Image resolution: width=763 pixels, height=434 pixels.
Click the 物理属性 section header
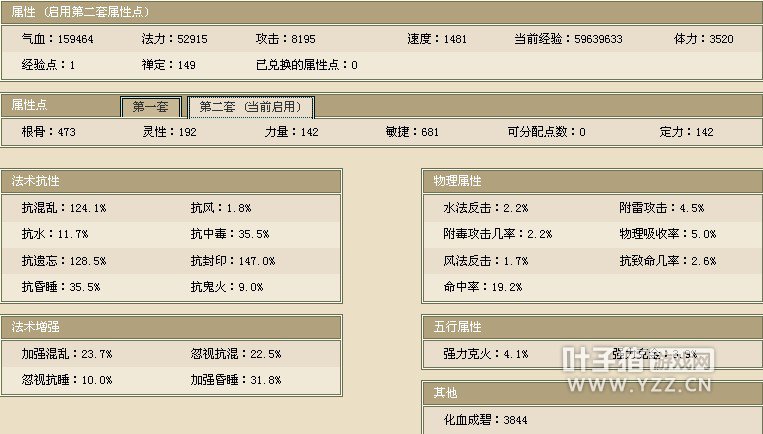(457, 181)
